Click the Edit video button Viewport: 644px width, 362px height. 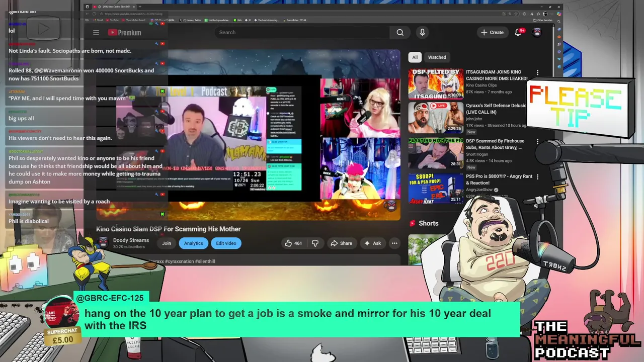(226, 243)
